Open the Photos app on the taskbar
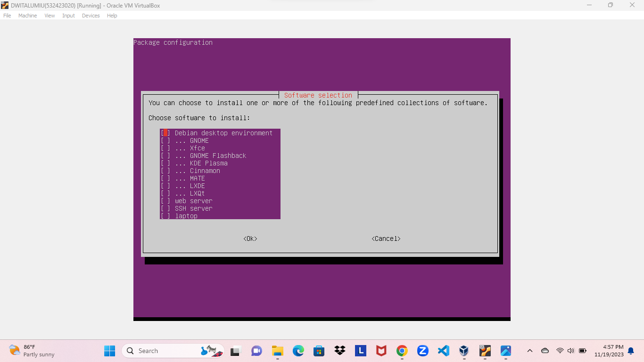 click(505, 351)
